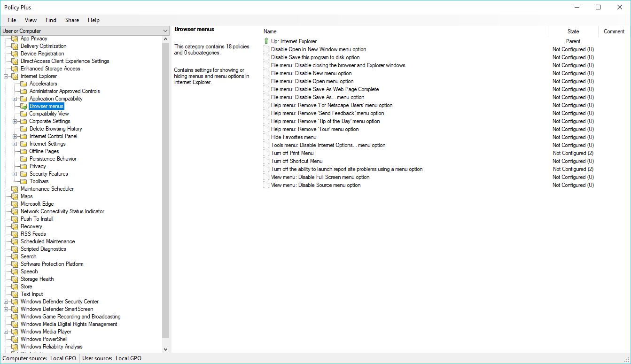Expand the Corporate Settings node
The height and width of the screenshot is (364, 631).
click(15, 121)
